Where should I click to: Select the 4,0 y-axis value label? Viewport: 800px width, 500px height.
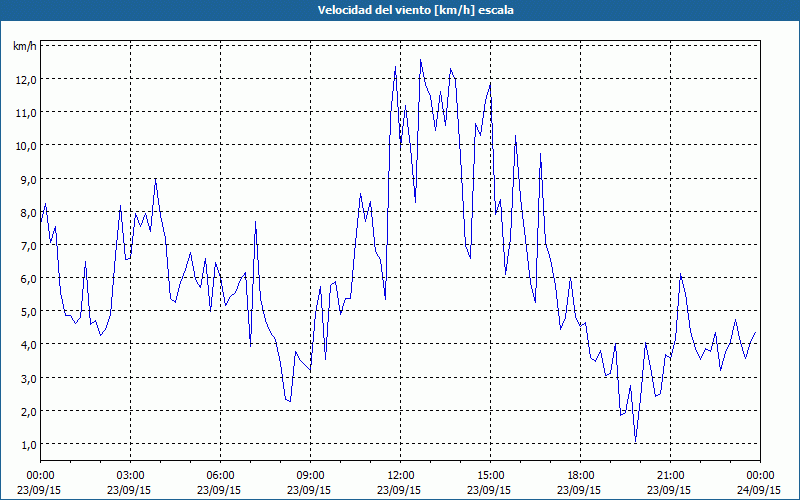pyautogui.click(x=25, y=345)
